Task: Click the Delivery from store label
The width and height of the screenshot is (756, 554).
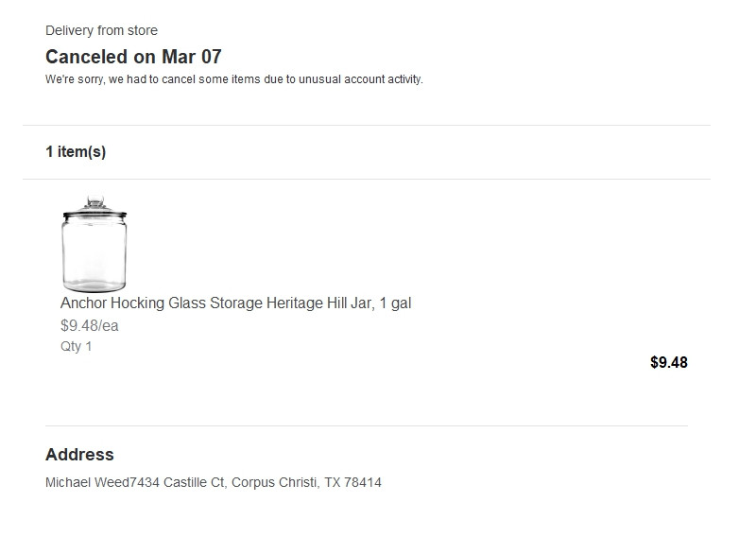Action: (x=101, y=31)
